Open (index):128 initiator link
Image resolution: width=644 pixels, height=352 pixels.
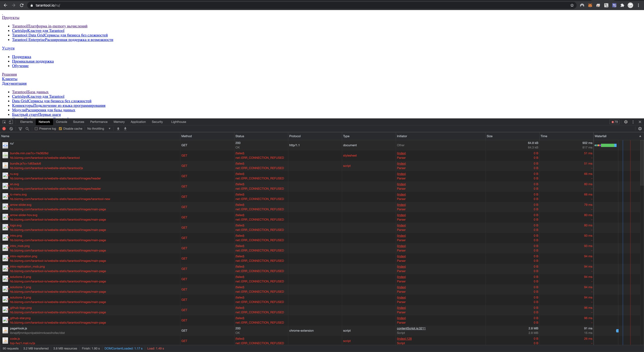point(404,339)
